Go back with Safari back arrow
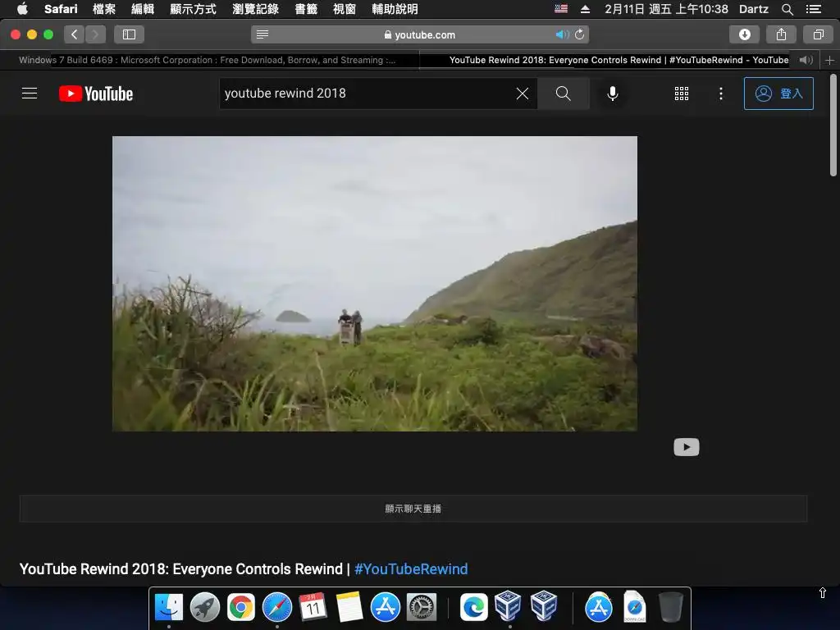 click(75, 34)
